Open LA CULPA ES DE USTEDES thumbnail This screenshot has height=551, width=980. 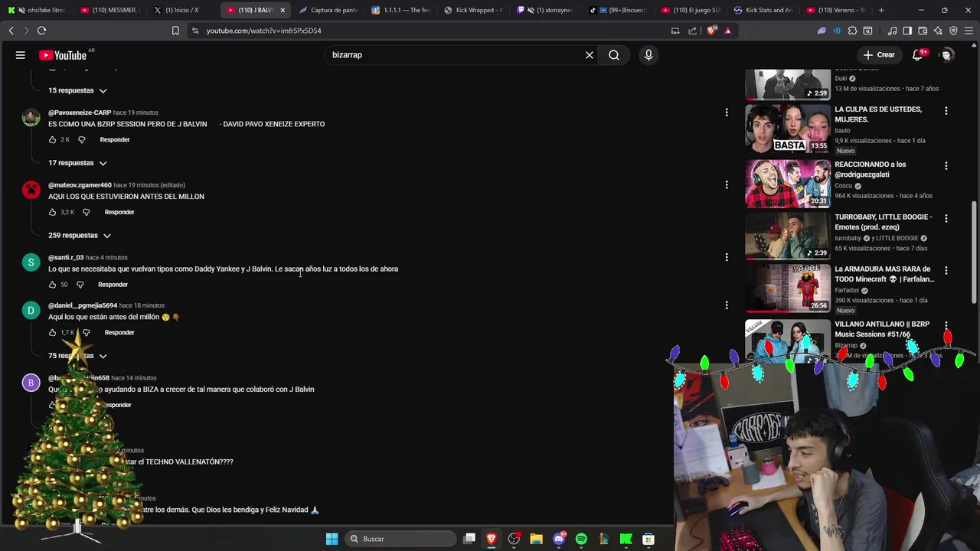click(x=788, y=129)
